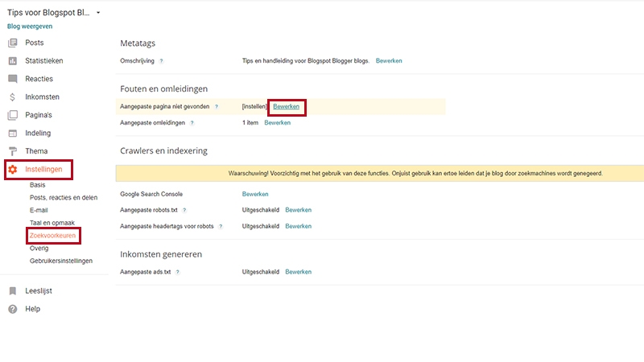Select Inkomsten in the sidebar

point(43,97)
